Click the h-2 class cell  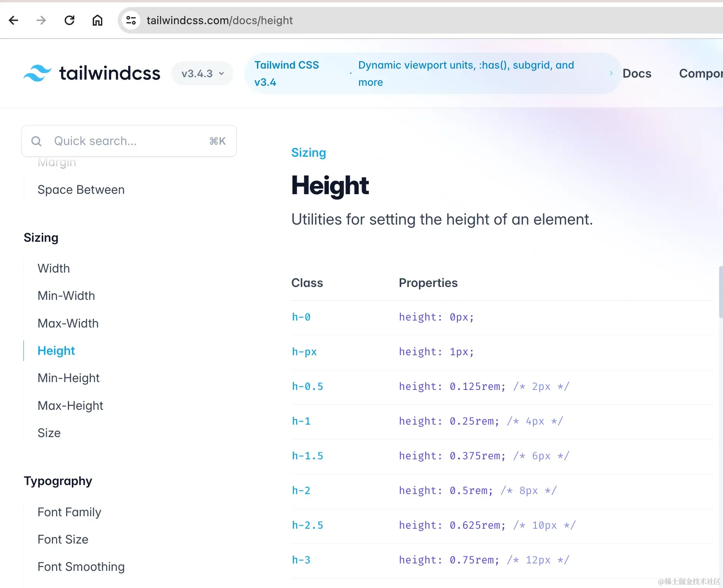tap(301, 491)
